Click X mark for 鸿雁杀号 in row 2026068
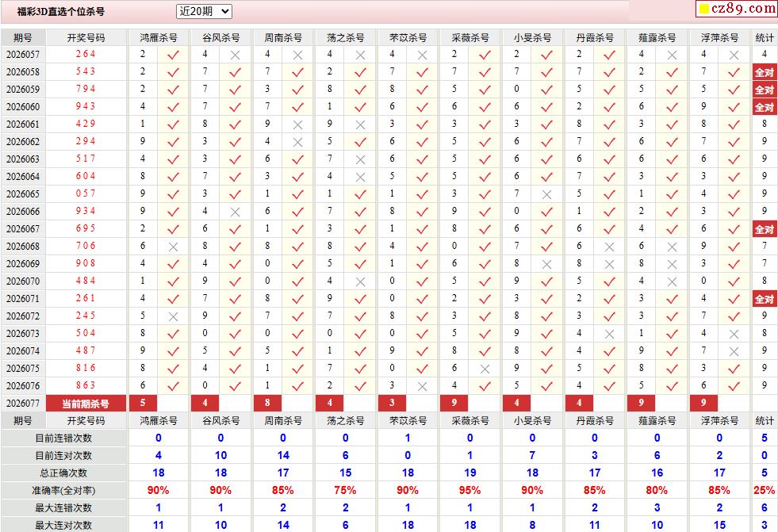Viewport: 778px width, 532px height. click(x=173, y=247)
